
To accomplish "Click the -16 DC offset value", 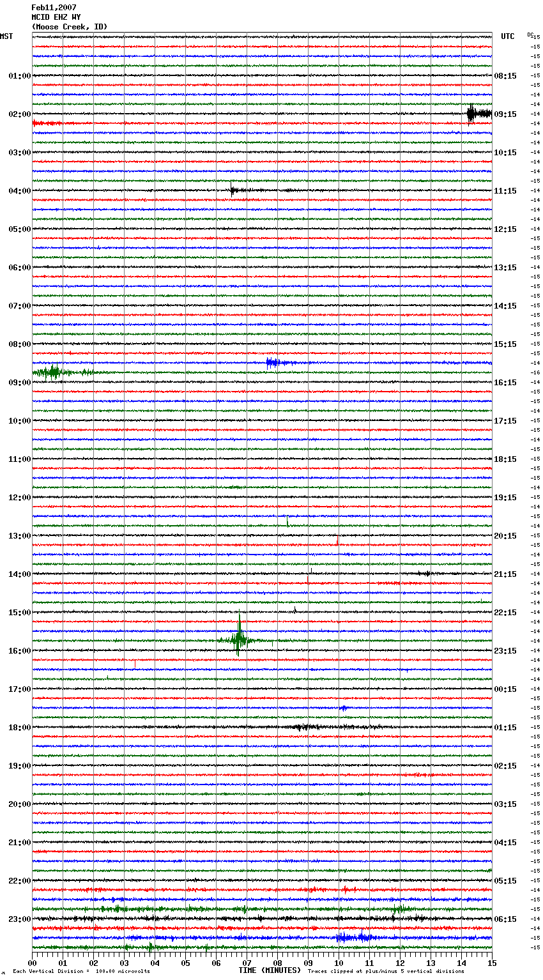I will click(x=535, y=372).
